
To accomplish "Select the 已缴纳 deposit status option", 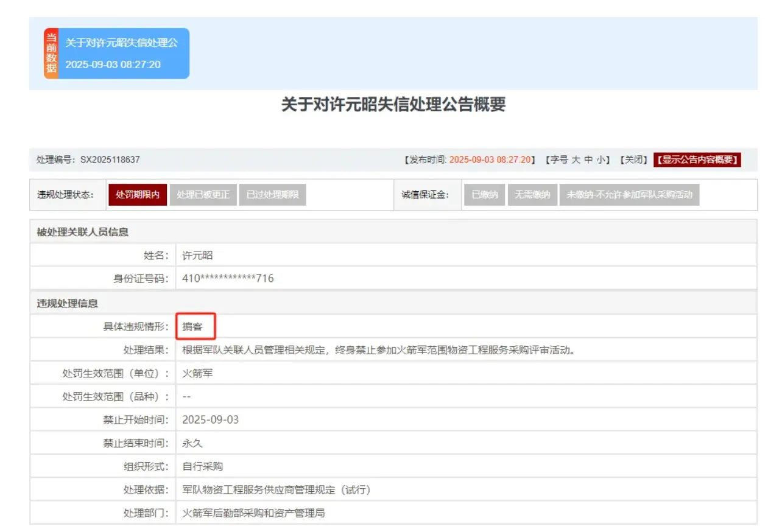I will [x=484, y=194].
